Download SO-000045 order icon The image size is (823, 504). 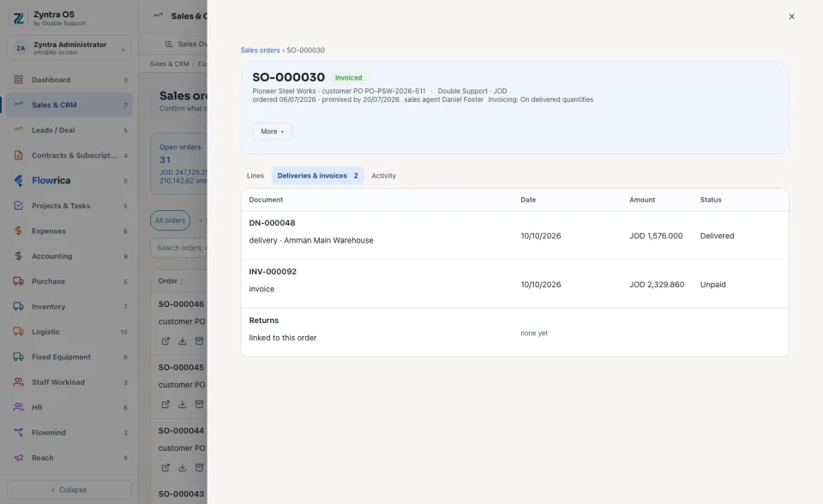[182, 405]
